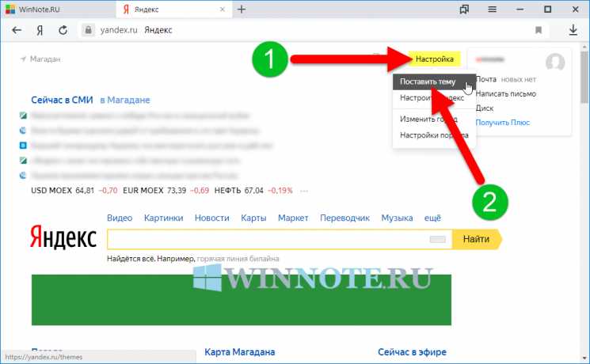Reload the page with the refresh icon

pyautogui.click(x=60, y=30)
